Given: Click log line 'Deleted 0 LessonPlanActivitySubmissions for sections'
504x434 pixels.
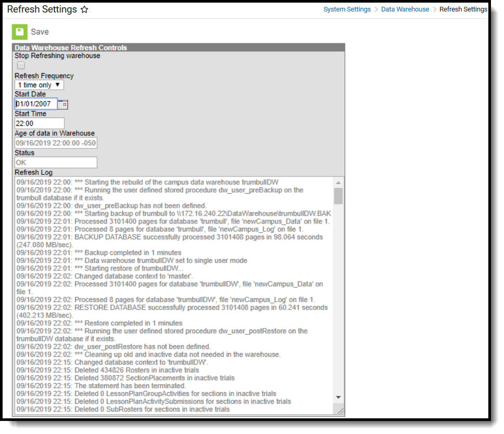Looking at the screenshot, I should [154, 402].
